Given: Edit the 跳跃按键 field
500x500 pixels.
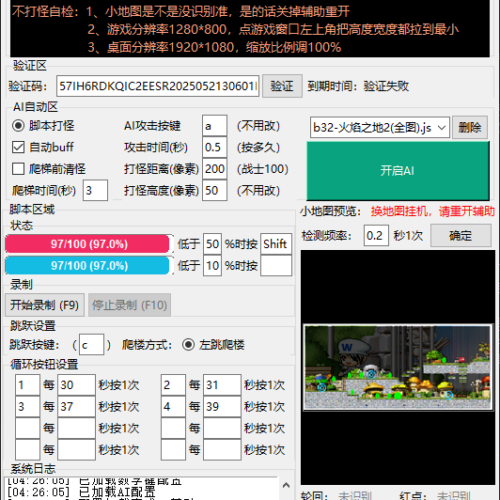Looking at the screenshot, I should [x=91, y=345].
